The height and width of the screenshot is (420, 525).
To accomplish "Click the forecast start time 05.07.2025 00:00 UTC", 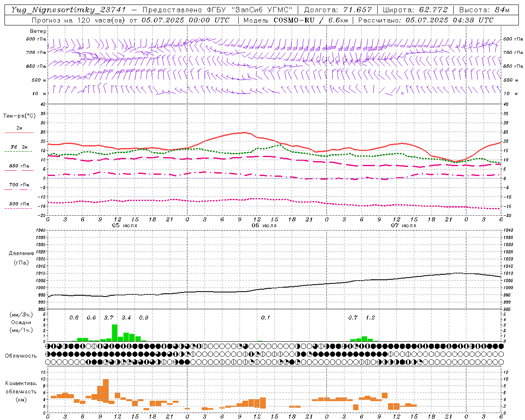I will 185,20.
